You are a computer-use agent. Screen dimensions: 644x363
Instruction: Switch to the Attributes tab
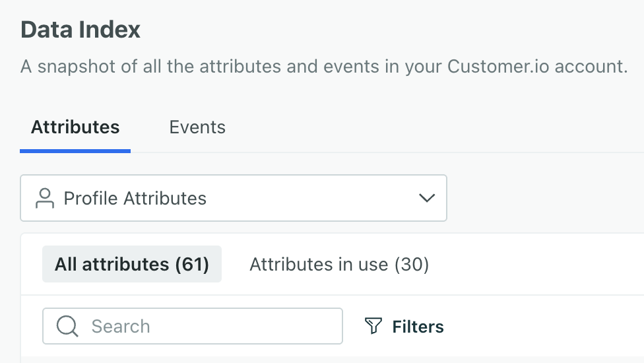[x=75, y=127]
